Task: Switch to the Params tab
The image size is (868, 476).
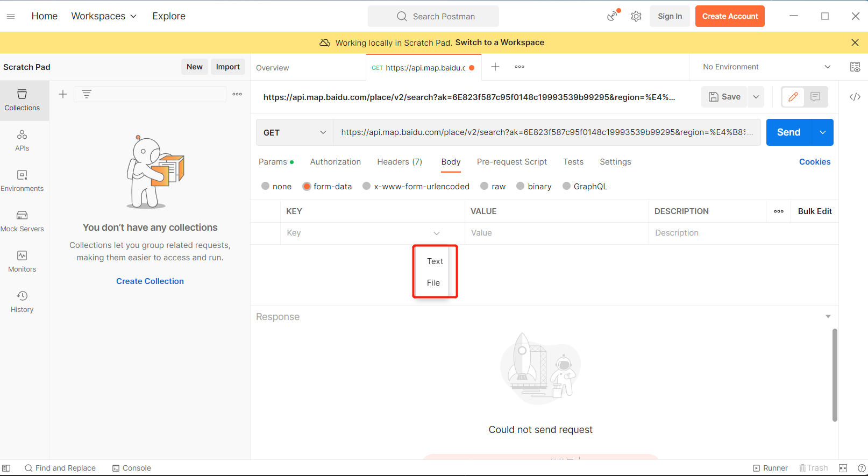Action: 276,162
